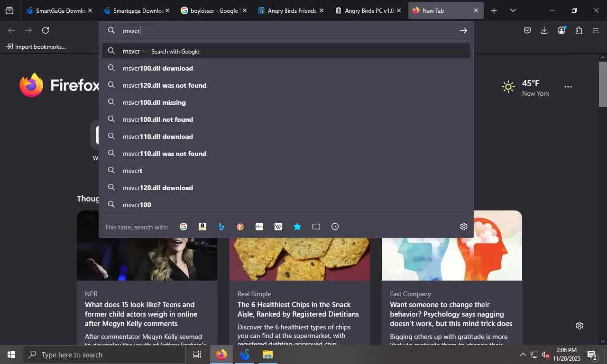Open the Windows notification center
The height and width of the screenshot is (364, 607).
tap(592, 355)
